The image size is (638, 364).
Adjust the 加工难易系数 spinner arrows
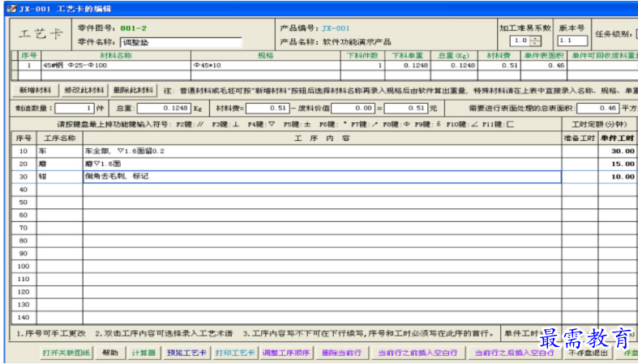pos(536,41)
